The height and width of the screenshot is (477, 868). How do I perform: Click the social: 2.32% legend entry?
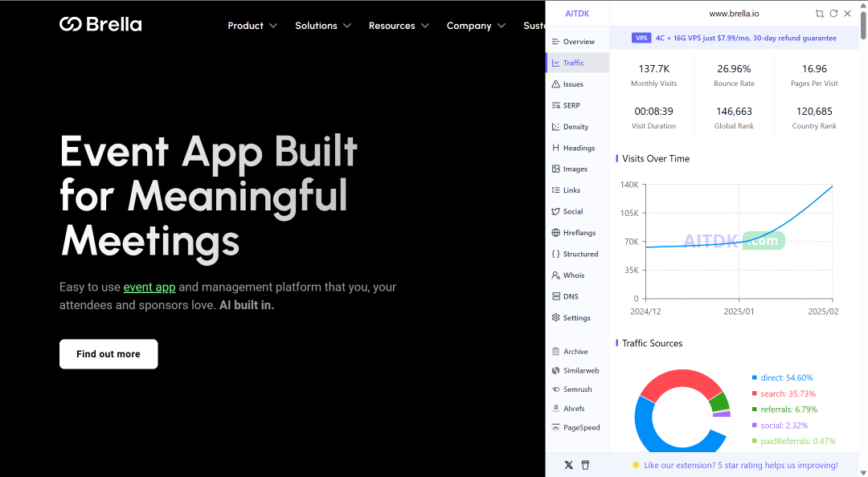(780, 426)
